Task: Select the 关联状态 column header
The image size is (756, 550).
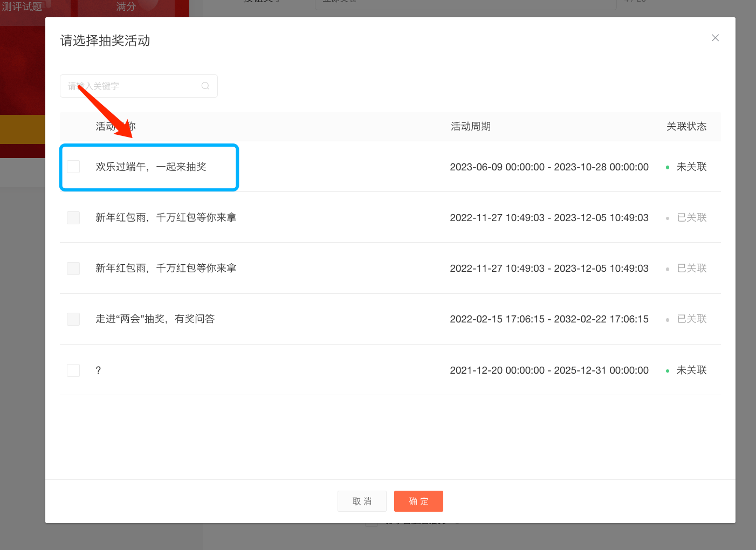Action: pyautogui.click(x=686, y=126)
